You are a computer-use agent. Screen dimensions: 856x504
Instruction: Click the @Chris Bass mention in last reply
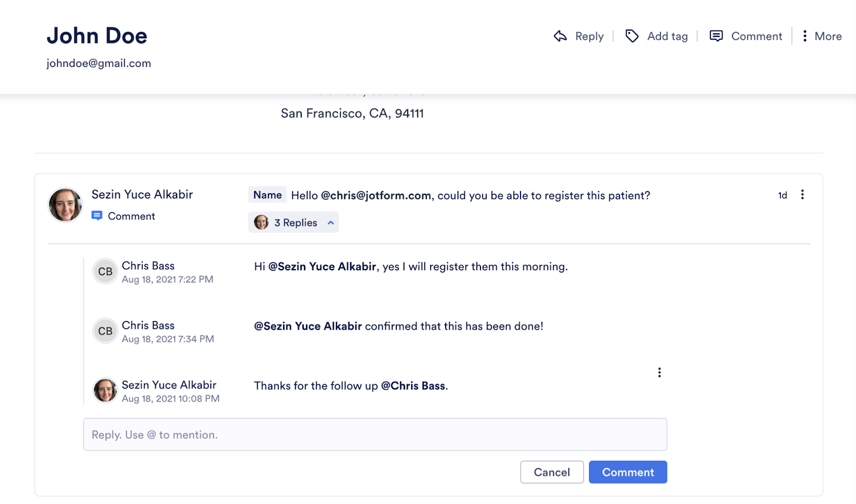[413, 386]
